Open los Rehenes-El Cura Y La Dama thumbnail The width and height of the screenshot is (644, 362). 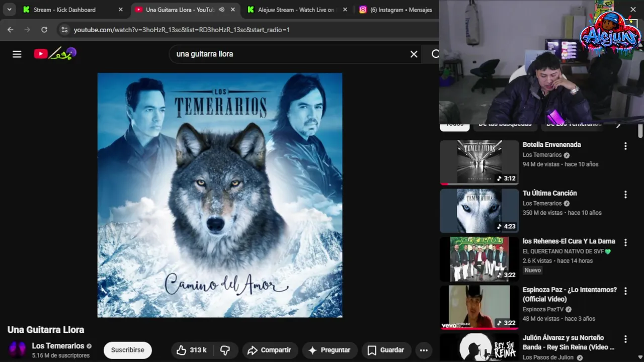(479, 259)
